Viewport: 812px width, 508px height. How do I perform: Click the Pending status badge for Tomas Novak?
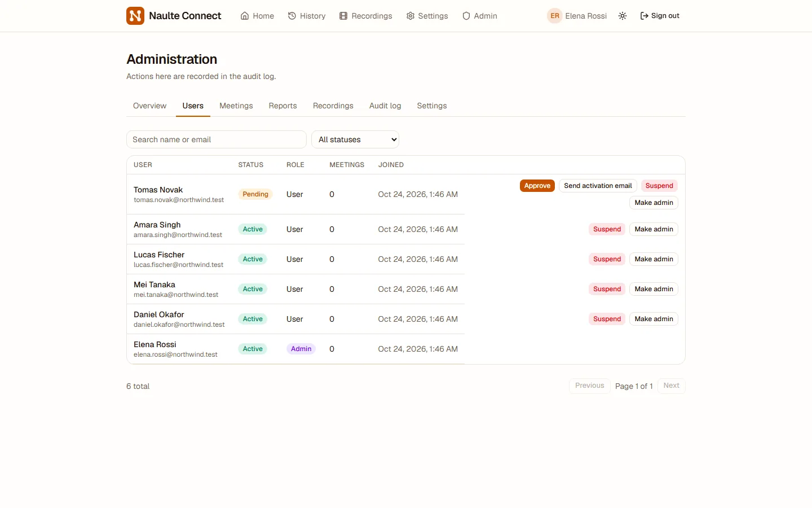[x=255, y=194]
